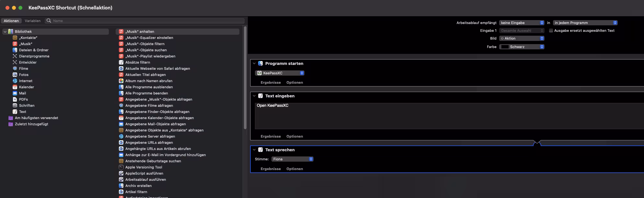
Task: Select the „Musik" library category icon
Action: (x=15, y=44)
